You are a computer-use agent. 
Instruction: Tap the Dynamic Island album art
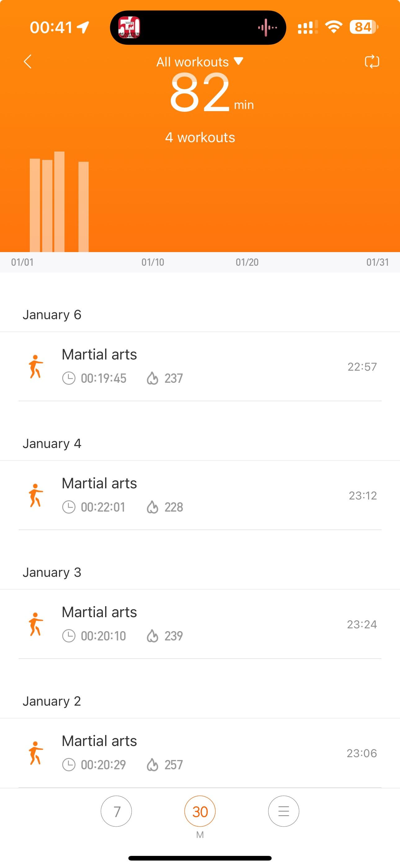(129, 27)
